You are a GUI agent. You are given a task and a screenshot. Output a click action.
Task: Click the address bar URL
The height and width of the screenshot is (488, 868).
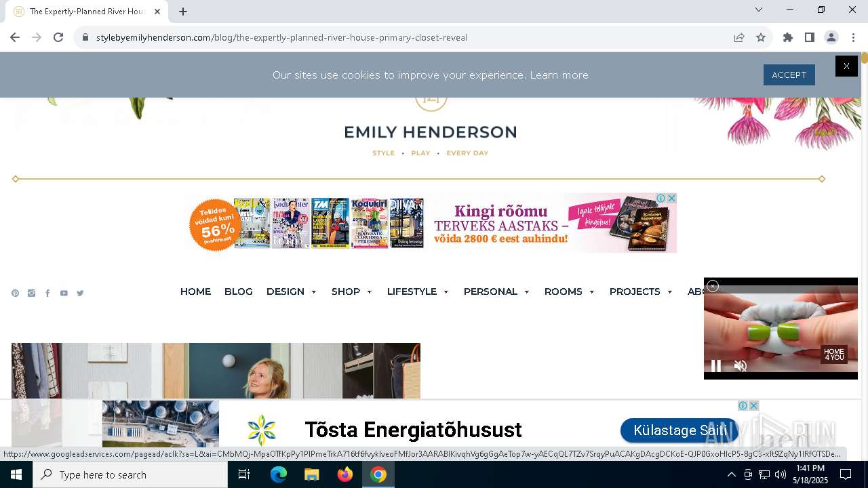(281, 37)
